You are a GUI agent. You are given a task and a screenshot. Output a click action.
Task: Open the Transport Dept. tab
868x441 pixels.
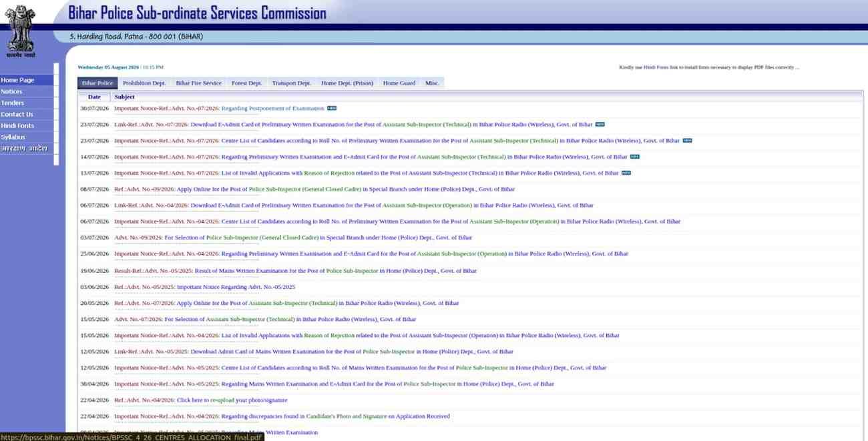pos(291,83)
